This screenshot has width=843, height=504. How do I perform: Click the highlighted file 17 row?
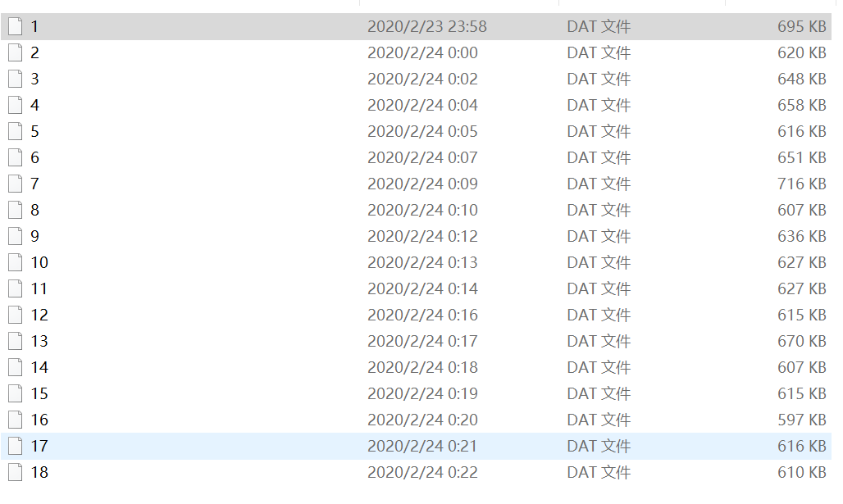(x=416, y=446)
